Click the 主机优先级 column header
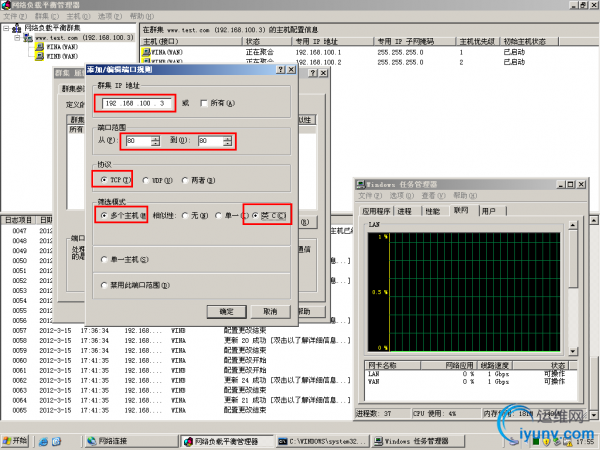600x450 pixels. pos(478,41)
